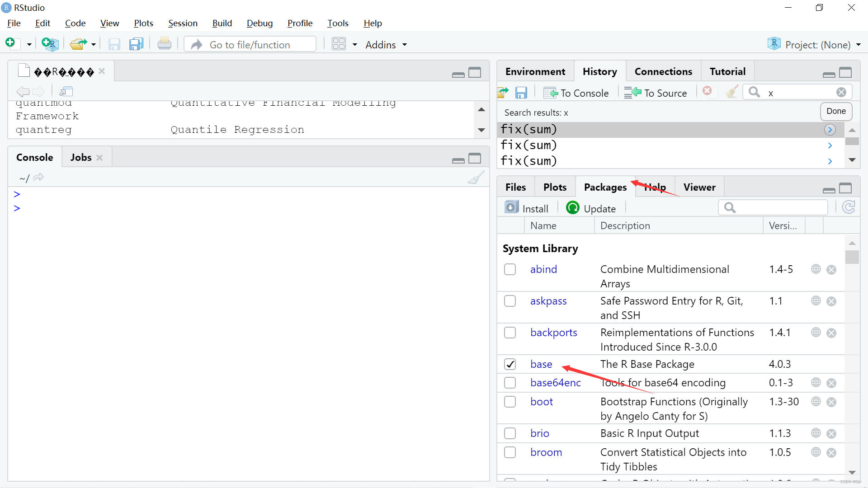Click the save history icon
The image size is (868, 488).
(522, 92)
